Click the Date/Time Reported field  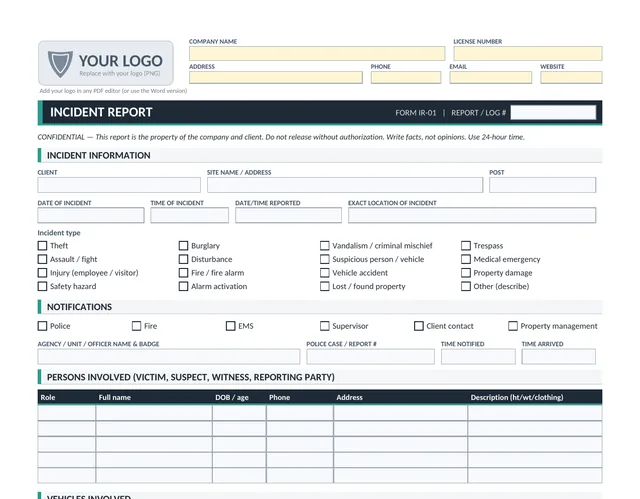288,215
